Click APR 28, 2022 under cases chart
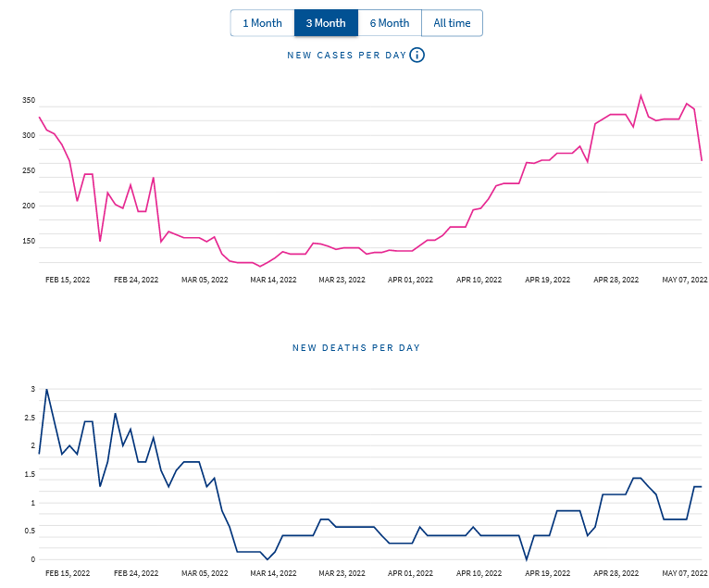Screen dimensions: 709x588 click(616, 280)
